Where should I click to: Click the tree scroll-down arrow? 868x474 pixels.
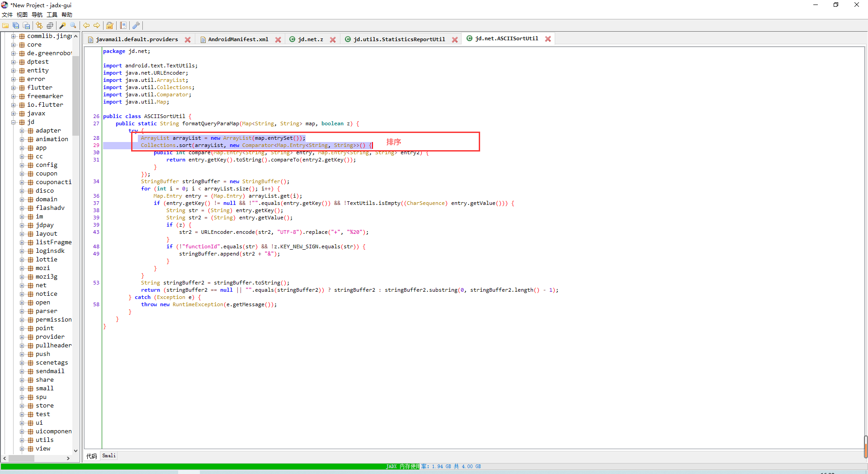[75, 451]
